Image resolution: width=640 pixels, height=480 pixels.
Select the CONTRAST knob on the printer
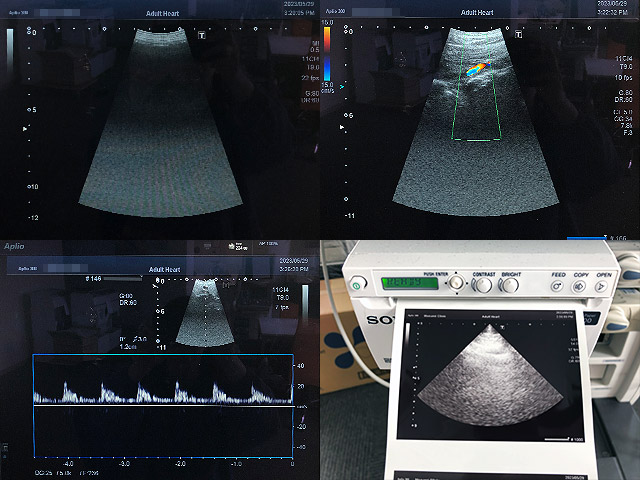(x=484, y=285)
